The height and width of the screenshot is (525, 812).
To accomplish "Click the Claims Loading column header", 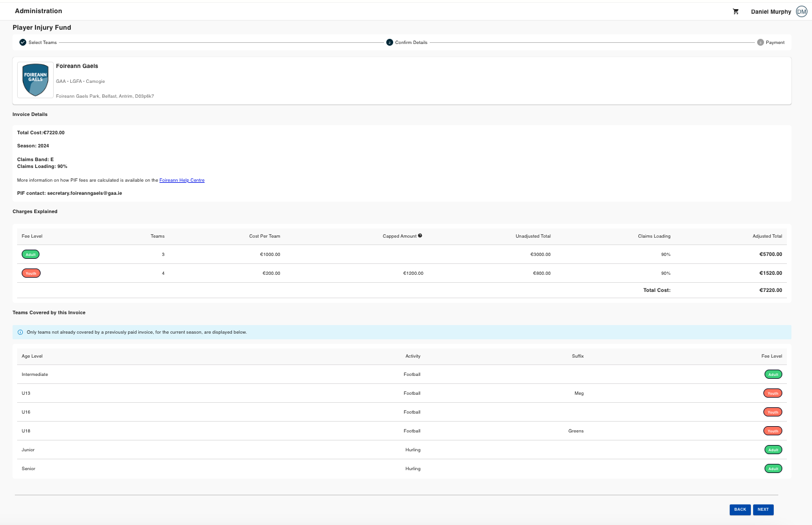I will point(654,236).
